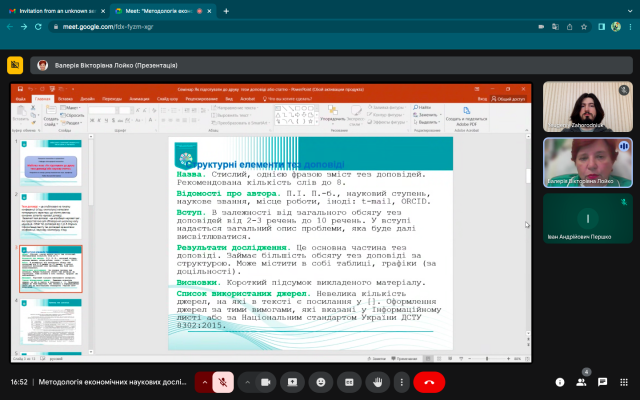Open the chat panel
Viewport: 640px width, 400px height.
[x=603, y=382]
